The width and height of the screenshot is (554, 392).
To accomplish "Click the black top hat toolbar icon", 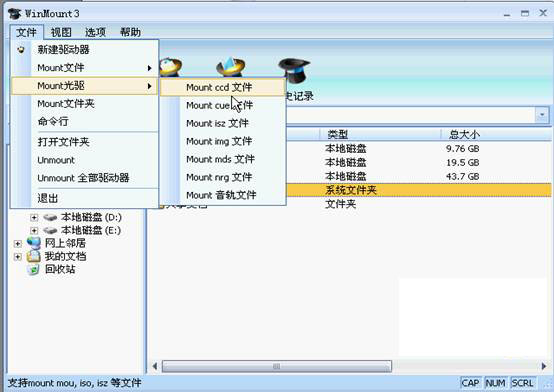I will tap(294, 71).
